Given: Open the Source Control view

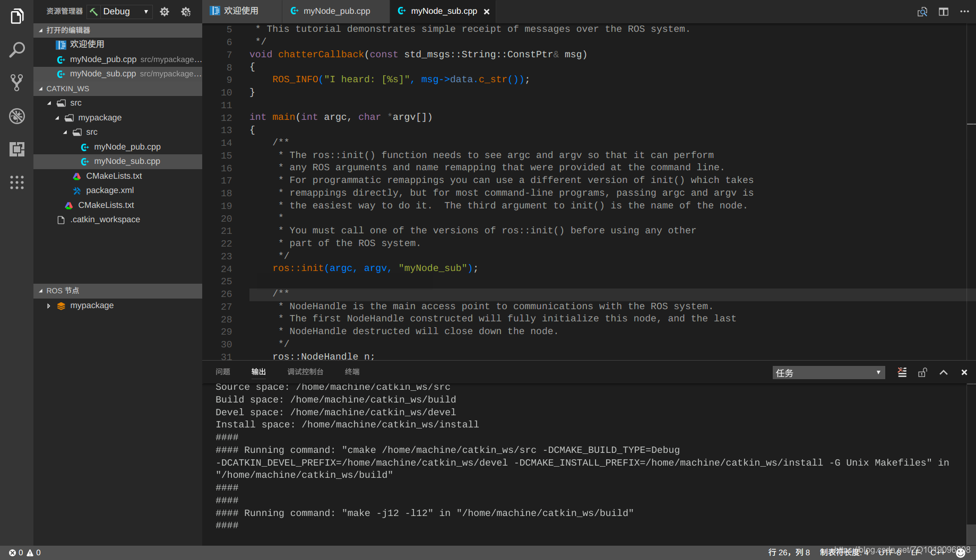Looking at the screenshot, I should pyautogui.click(x=16, y=83).
